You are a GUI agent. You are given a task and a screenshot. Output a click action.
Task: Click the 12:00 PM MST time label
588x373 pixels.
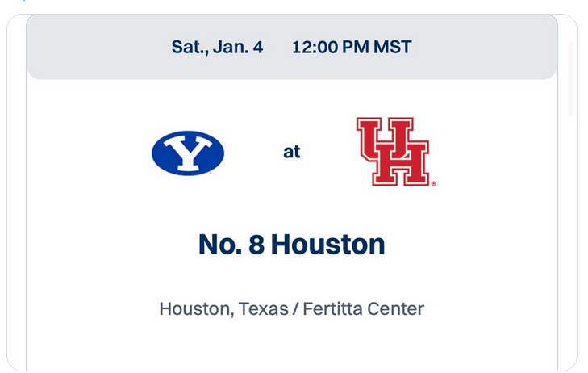pos(352,48)
